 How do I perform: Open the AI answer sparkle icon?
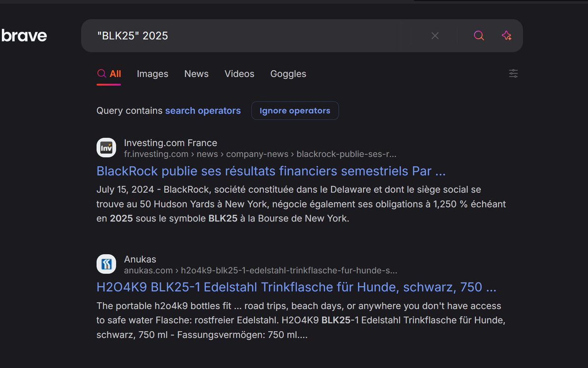pyautogui.click(x=507, y=36)
